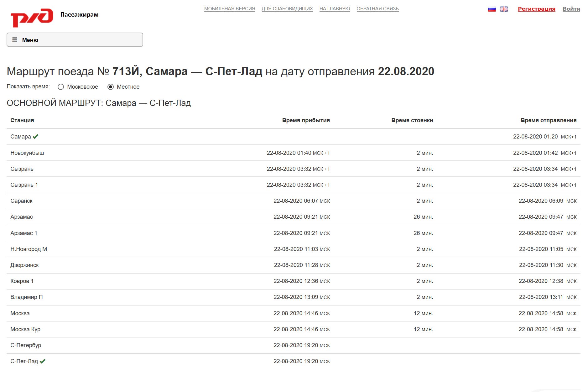The height and width of the screenshot is (392, 588).
Task: Click the Регистрация link
Action: (x=536, y=9)
